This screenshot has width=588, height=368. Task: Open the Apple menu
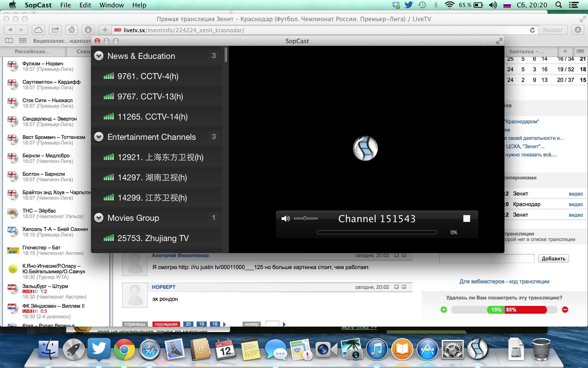point(12,5)
